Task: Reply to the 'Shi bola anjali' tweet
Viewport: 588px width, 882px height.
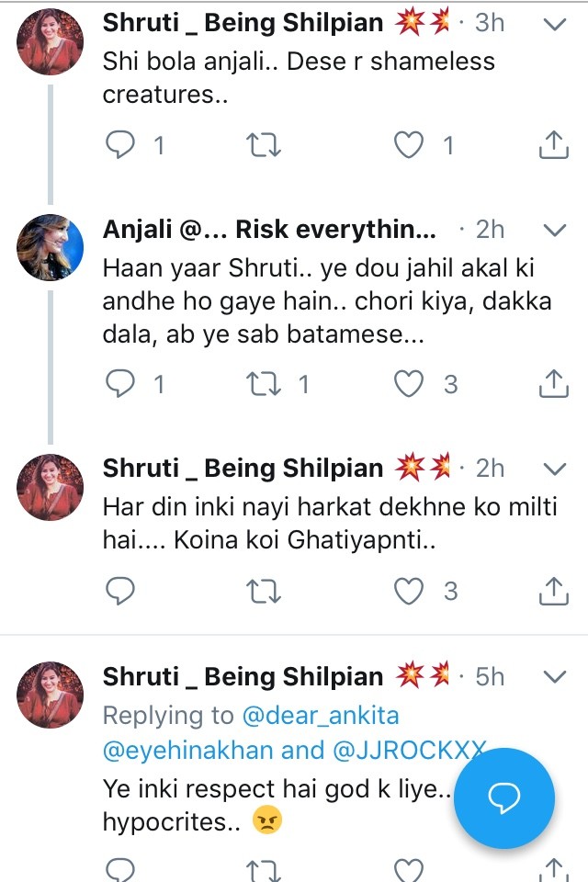Action: [121, 145]
